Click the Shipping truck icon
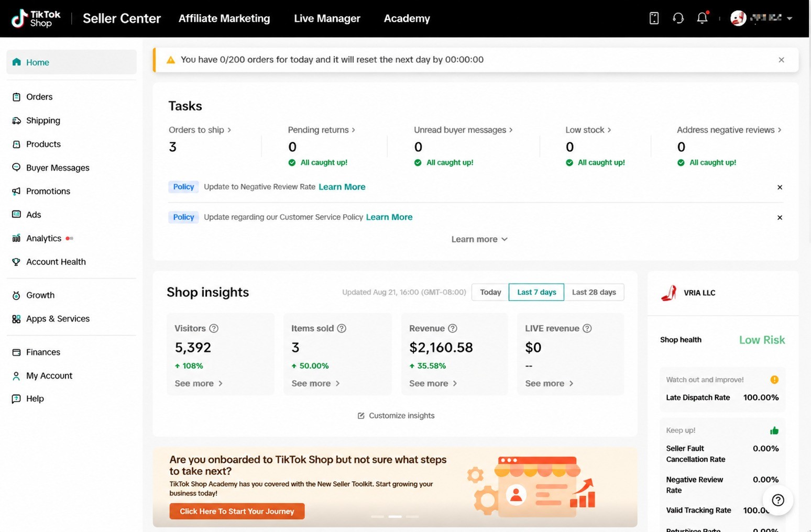Screen dimensions: 811x532 coord(16,120)
